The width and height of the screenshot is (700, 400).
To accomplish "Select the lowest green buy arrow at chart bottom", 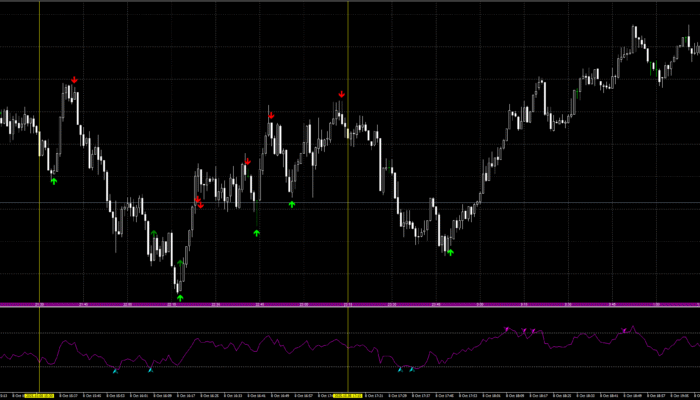I will [x=180, y=297].
